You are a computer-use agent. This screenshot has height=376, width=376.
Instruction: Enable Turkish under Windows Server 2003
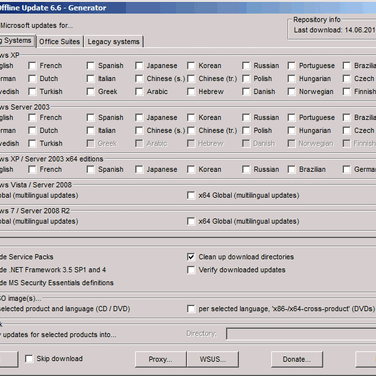click(32, 144)
